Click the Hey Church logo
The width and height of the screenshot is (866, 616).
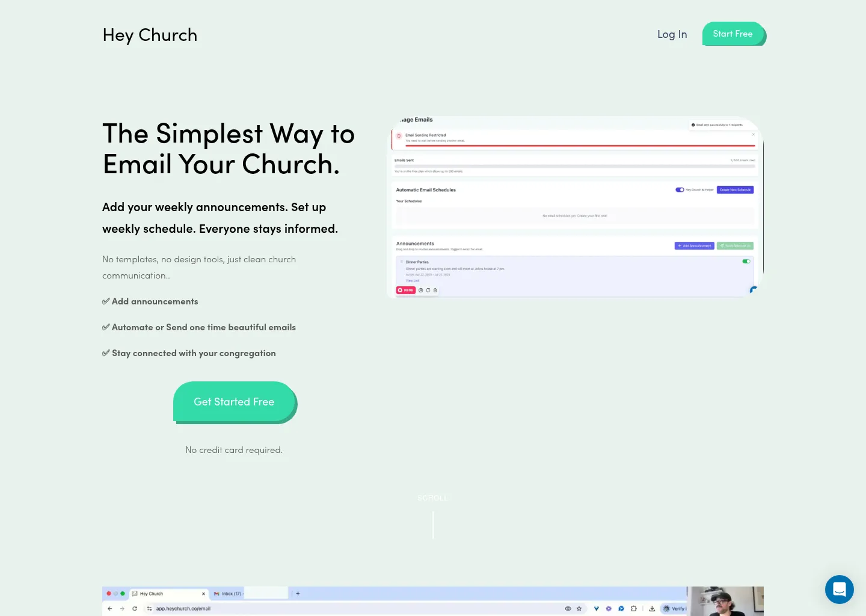coord(150,35)
